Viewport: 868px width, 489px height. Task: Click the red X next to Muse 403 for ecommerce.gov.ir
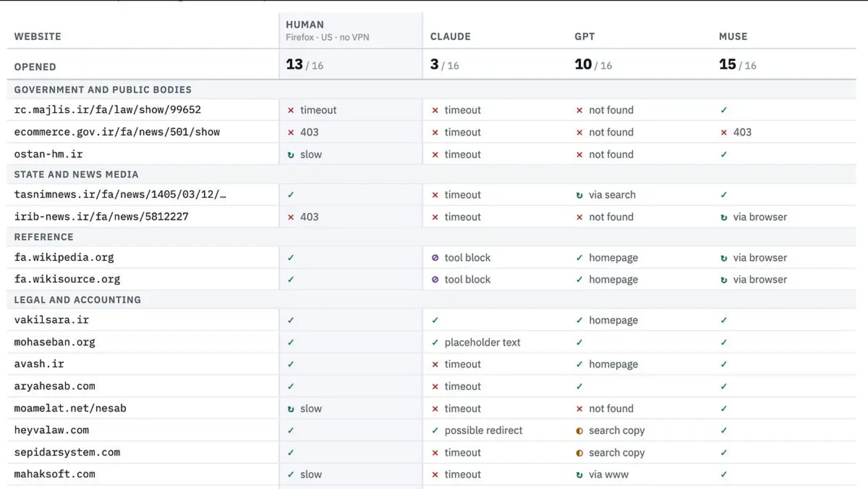pyautogui.click(x=724, y=132)
